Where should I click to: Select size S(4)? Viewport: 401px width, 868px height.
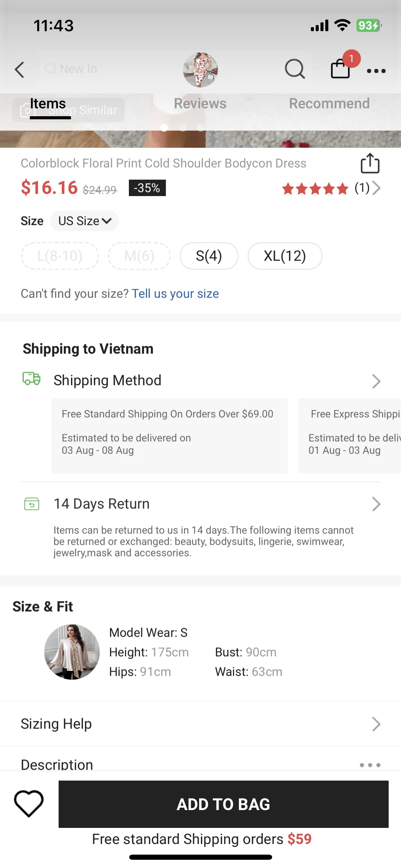[209, 256]
